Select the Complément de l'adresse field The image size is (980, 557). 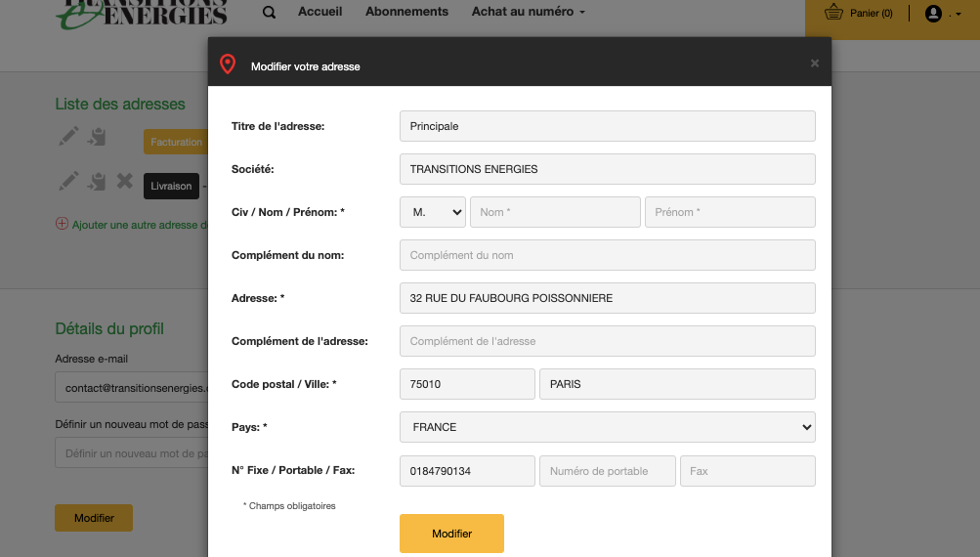coord(607,341)
